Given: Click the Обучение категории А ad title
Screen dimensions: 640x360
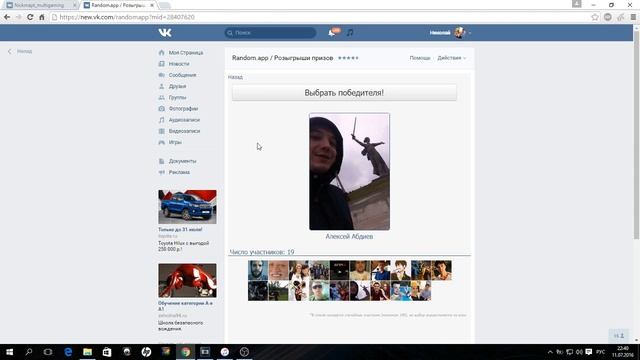Looking at the screenshot, I should [x=185, y=306].
